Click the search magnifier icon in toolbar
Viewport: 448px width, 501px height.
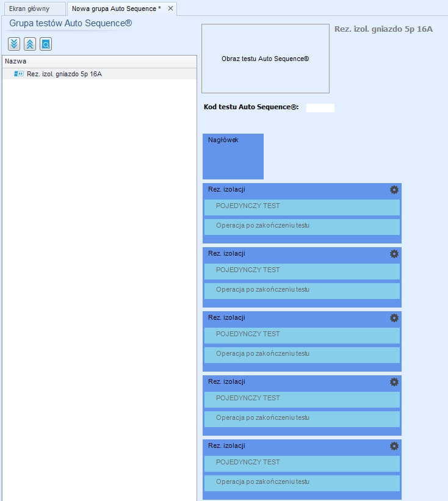tap(46, 44)
